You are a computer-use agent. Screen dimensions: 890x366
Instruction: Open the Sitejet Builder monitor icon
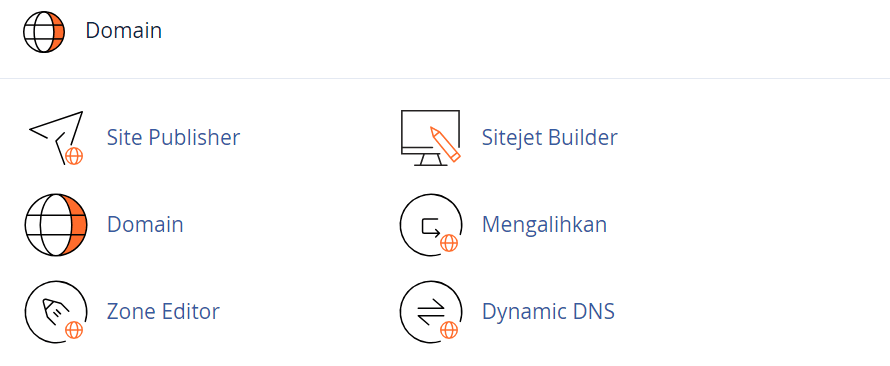pos(430,138)
